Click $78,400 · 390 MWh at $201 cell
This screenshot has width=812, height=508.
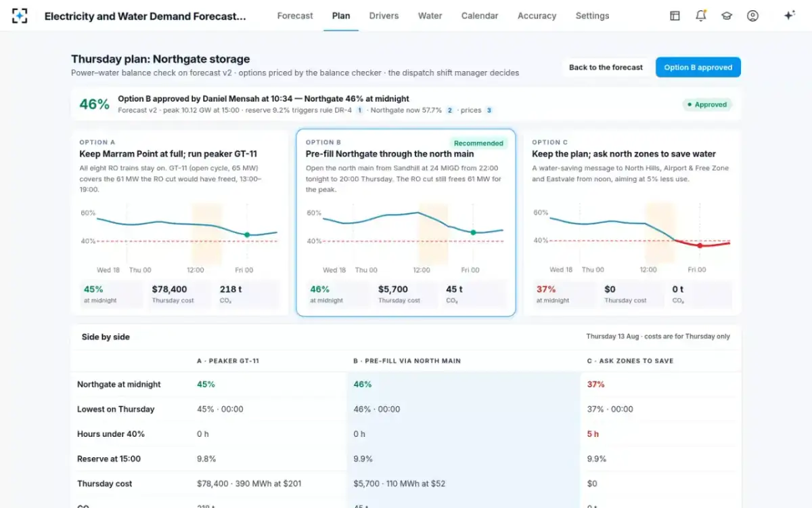click(x=249, y=484)
